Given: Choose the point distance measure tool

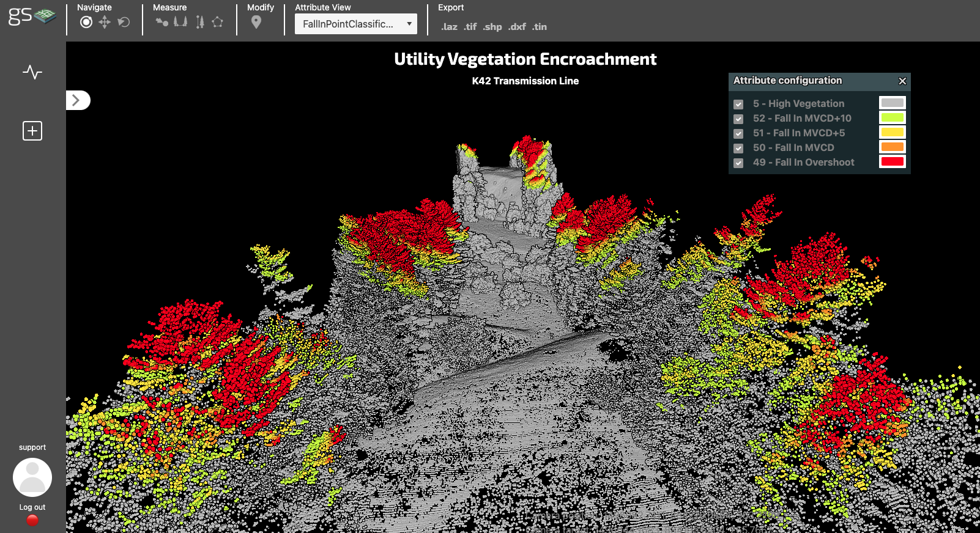Looking at the screenshot, I should [x=161, y=22].
